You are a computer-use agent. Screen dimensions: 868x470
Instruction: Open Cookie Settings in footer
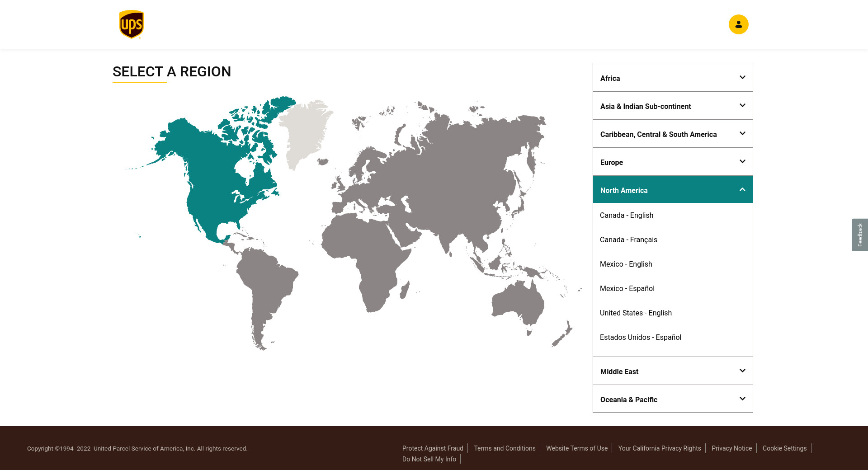(x=784, y=448)
